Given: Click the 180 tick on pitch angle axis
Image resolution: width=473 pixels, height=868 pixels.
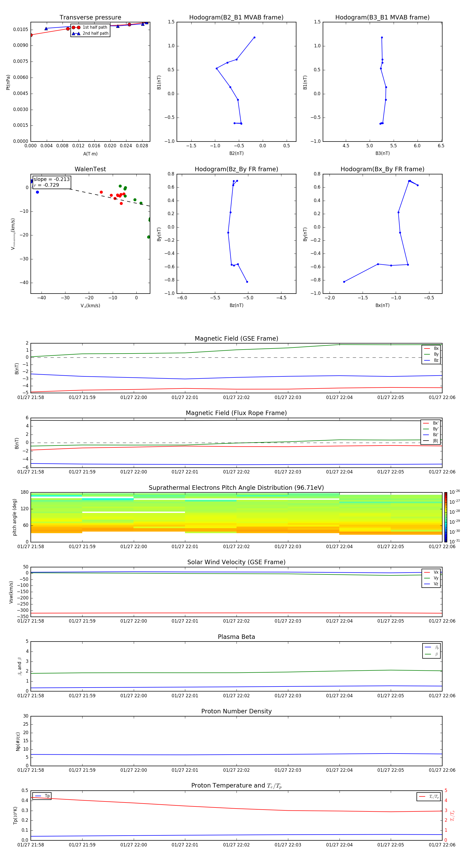Looking at the screenshot, I should click(x=25, y=492).
